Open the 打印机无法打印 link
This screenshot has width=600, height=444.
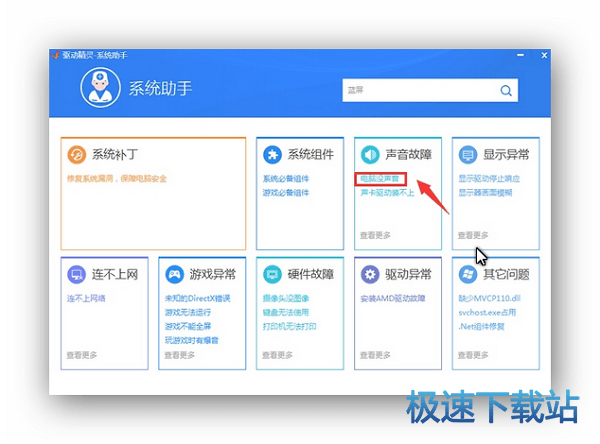pyautogui.click(x=289, y=326)
